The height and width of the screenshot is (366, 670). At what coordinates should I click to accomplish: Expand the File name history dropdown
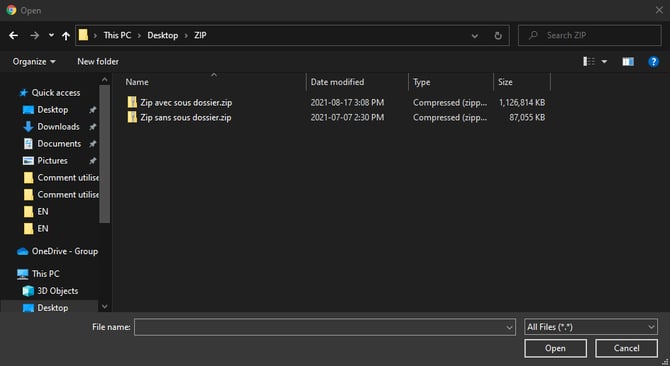pyautogui.click(x=509, y=328)
